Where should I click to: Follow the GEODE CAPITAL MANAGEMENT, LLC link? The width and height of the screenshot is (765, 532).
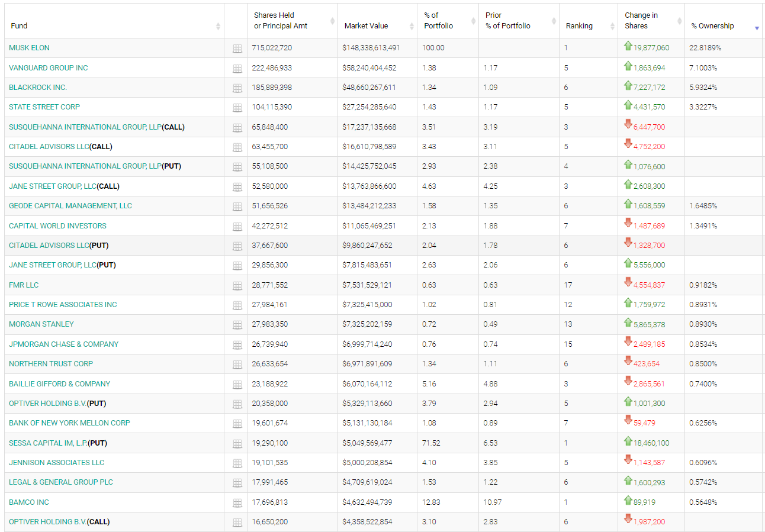(x=70, y=206)
